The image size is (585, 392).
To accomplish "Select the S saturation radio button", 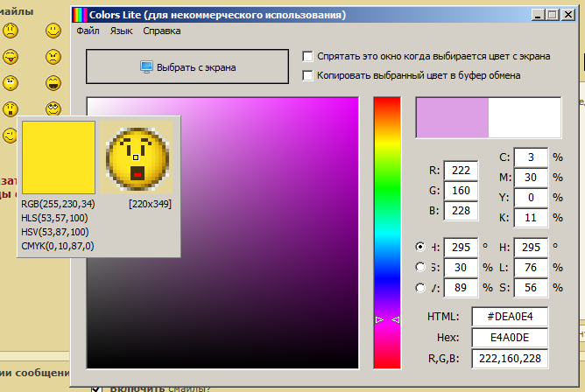I will point(421,267).
